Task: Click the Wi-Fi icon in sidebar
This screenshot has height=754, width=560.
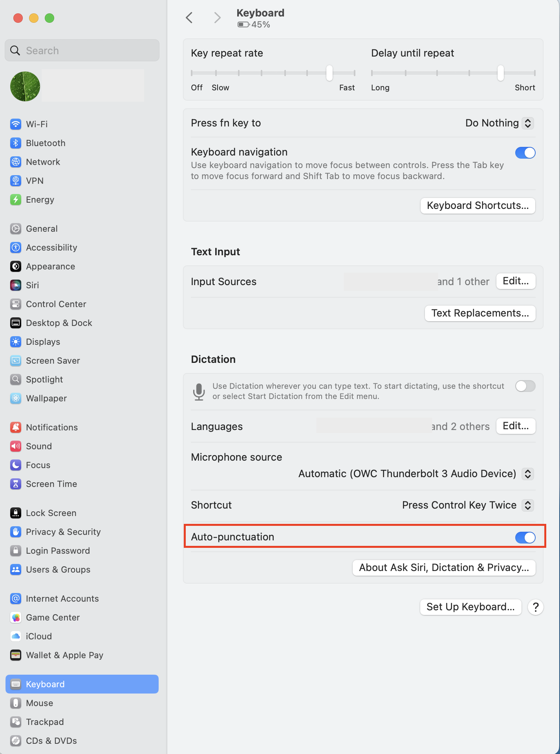Action: pyautogui.click(x=16, y=124)
